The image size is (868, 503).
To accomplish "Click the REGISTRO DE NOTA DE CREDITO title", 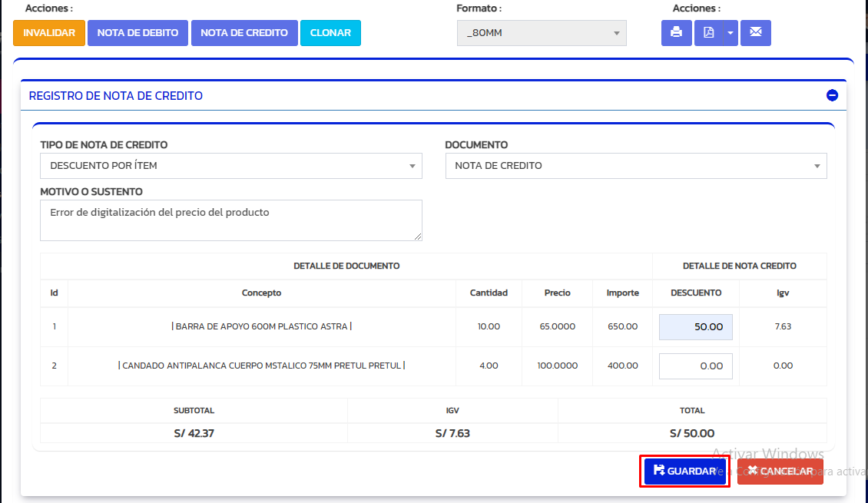I will coord(116,96).
